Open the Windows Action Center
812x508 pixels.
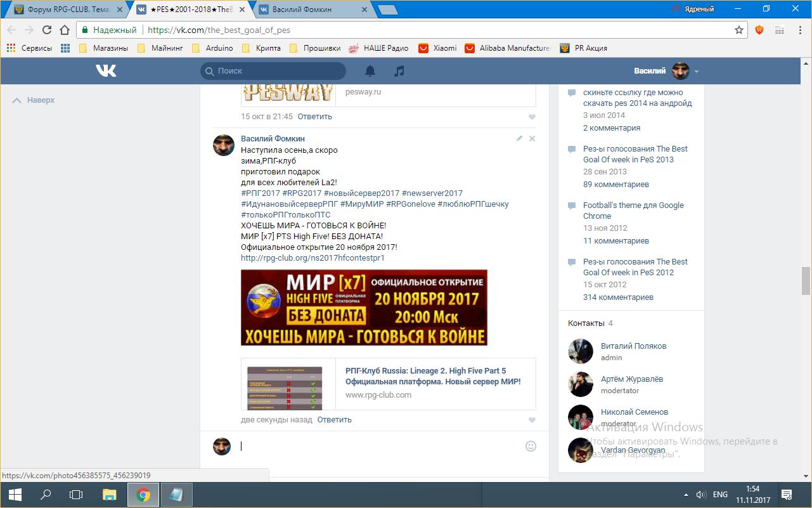[x=787, y=495]
